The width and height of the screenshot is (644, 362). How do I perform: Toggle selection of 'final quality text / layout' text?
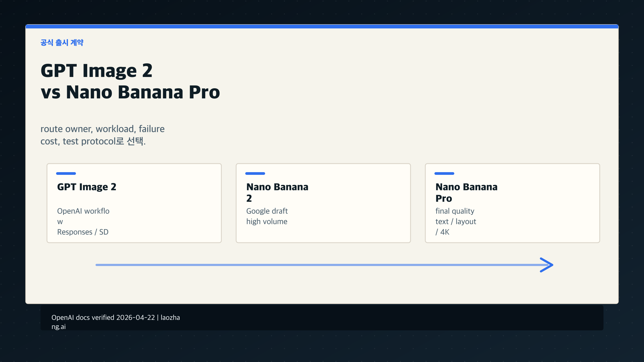pos(456,216)
